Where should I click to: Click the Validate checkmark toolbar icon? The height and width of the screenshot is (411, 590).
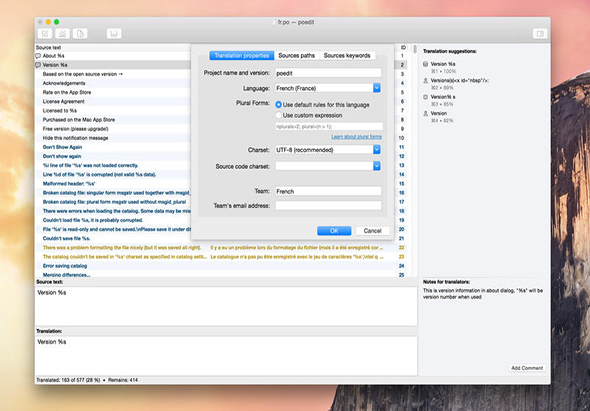pyautogui.click(x=45, y=34)
